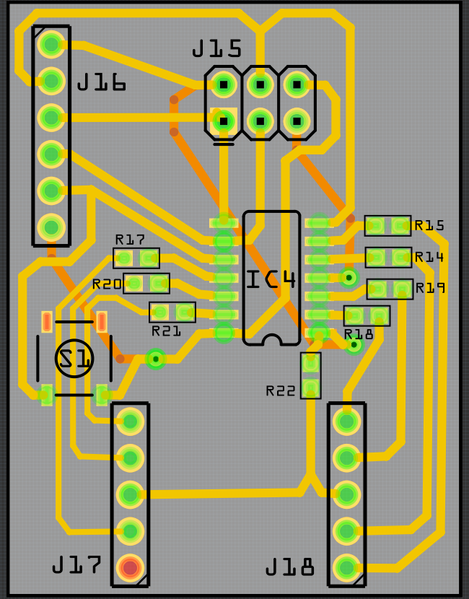Click the square pin of J15 header
Screen dimensions: 469x599
224,121
